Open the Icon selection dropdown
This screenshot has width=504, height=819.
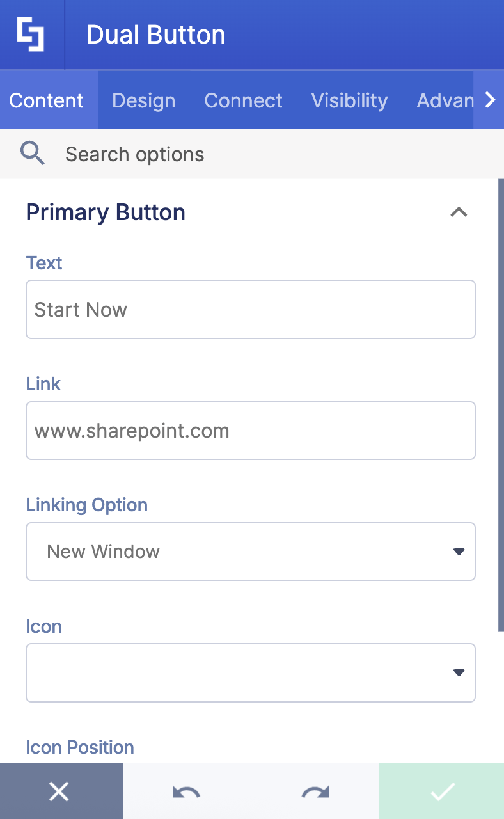click(x=459, y=672)
